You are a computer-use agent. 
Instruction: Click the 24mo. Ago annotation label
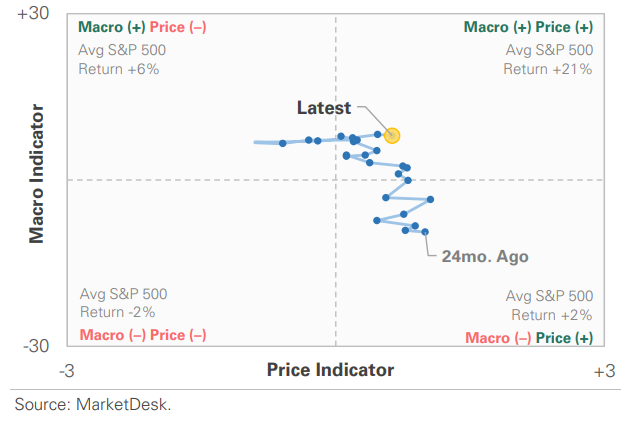(x=485, y=256)
